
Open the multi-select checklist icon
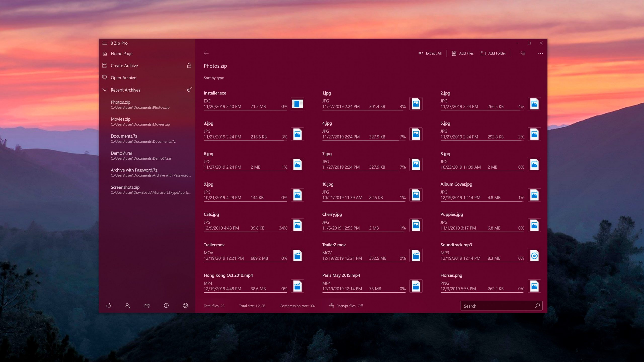522,53
